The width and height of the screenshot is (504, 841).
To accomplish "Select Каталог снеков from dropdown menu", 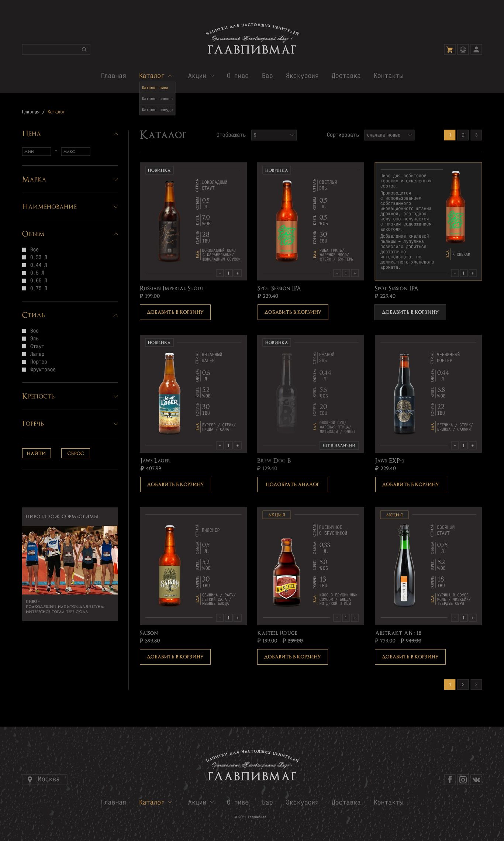I will coord(157,99).
